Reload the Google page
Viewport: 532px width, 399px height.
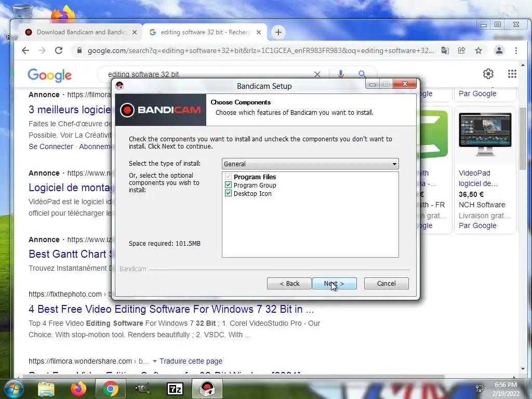click(59, 50)
